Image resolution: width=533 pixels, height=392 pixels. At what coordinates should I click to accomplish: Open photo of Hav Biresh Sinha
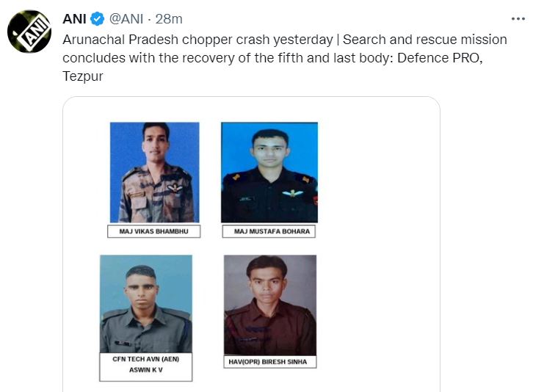[270, 305]
